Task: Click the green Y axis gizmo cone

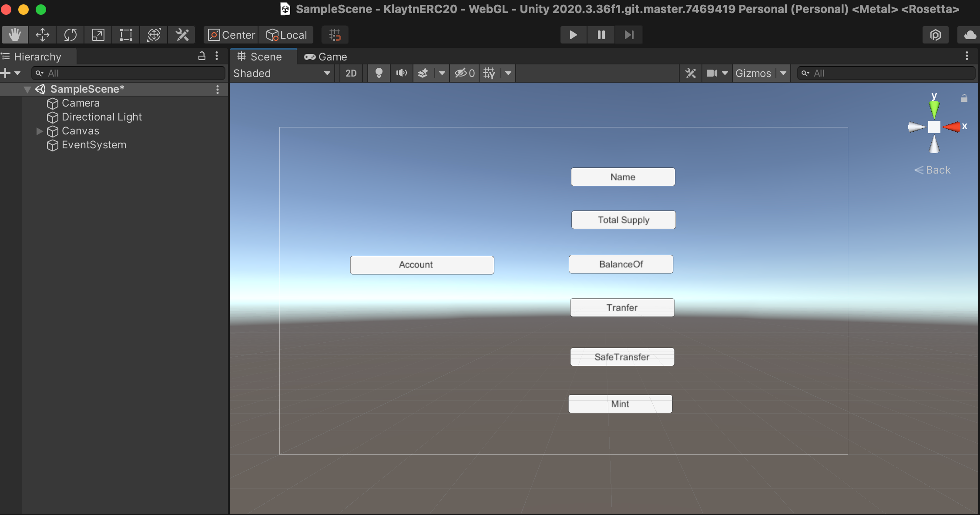Action: (x=934, y=109)
